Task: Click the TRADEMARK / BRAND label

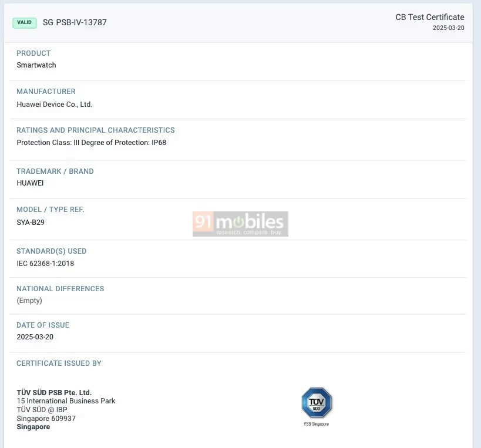Action: point(55,171)
